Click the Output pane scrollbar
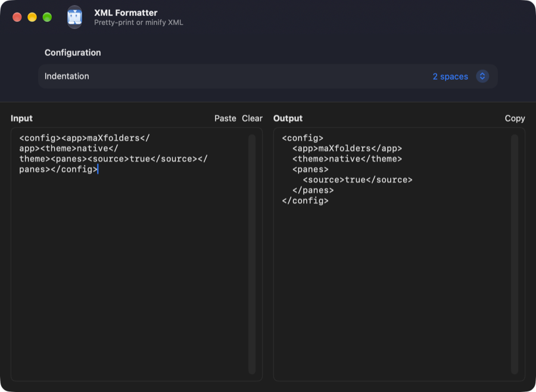This screenshot has height=392, width=536. click(515, 254)
